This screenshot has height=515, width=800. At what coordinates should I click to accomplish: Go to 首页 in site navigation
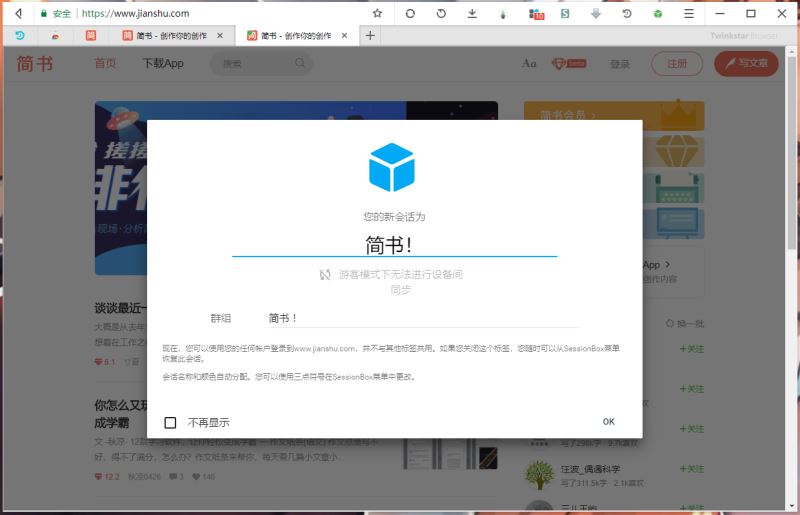click(106, 63)
